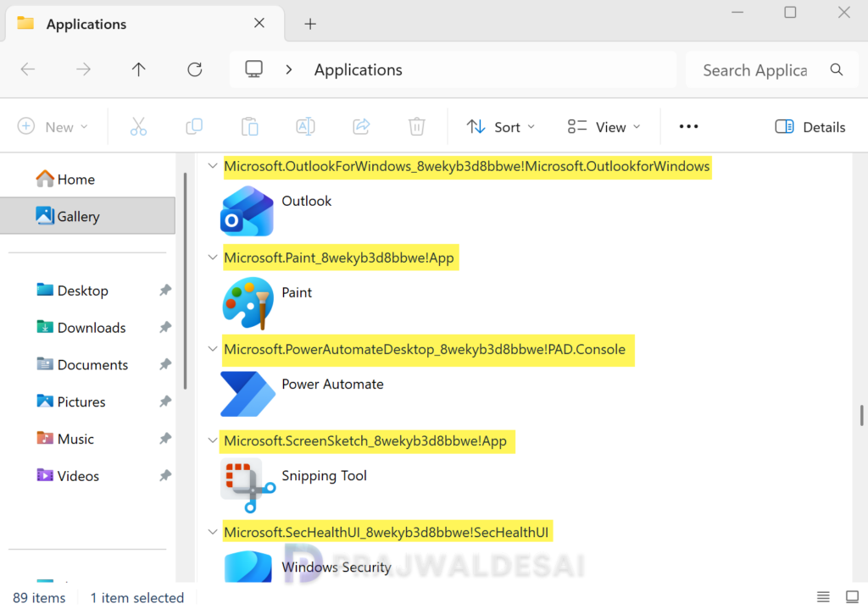The width and height of the screenshot is (868, 609).
Task: Open Desktop in navigation pane
Action: (72, 290)
